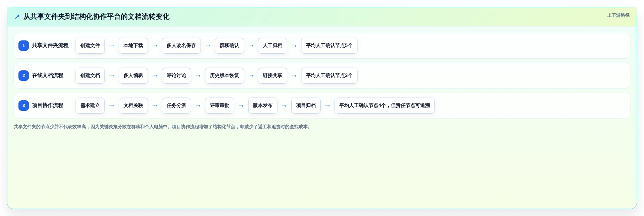The width and height of the screenshot is (644, 216).
Task: Click the 上下游路径 label
Action: point(618,15)
